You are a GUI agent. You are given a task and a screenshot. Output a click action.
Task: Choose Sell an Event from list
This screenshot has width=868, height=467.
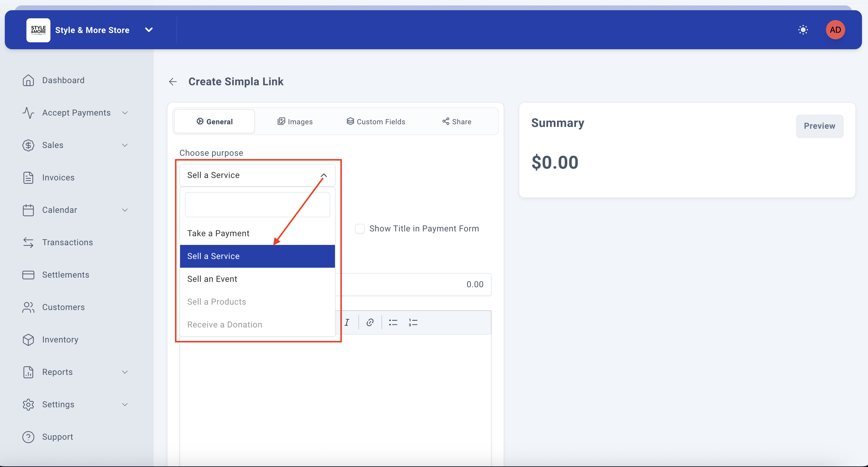212,279
